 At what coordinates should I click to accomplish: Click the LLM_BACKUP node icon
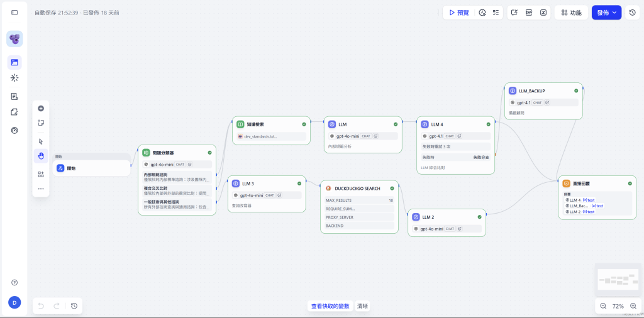pyautogui.click(x=513, y=90)
